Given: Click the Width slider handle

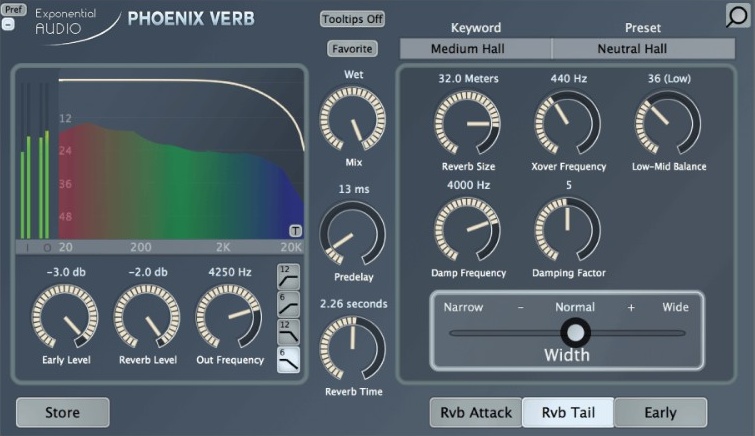Looking at the screenshot, I should click(x=575, y=332).
